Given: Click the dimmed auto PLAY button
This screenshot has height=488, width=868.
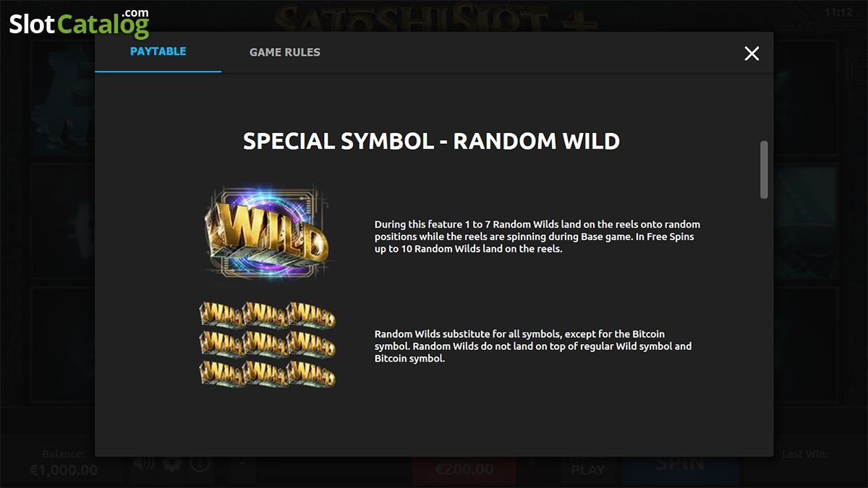Looking at the screenshot, I should point(587,469).
